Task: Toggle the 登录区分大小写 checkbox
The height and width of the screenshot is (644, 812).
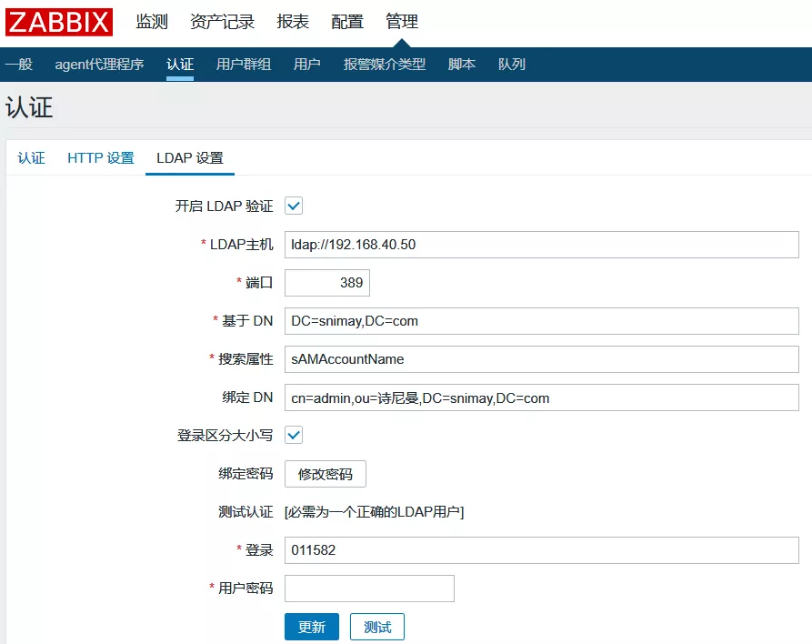Action: click(294, 435)
